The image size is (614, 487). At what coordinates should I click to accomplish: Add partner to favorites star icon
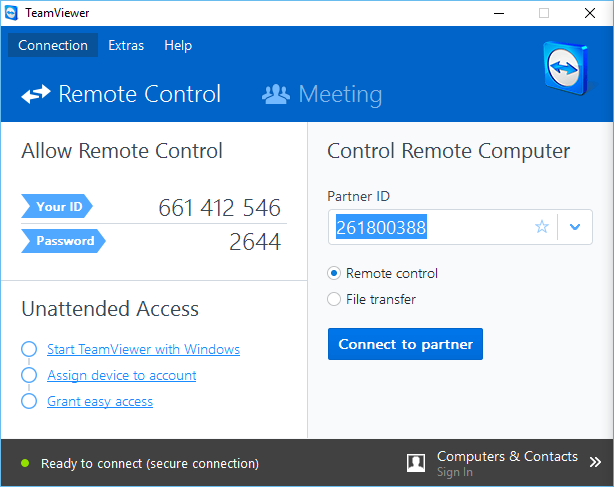542,227
